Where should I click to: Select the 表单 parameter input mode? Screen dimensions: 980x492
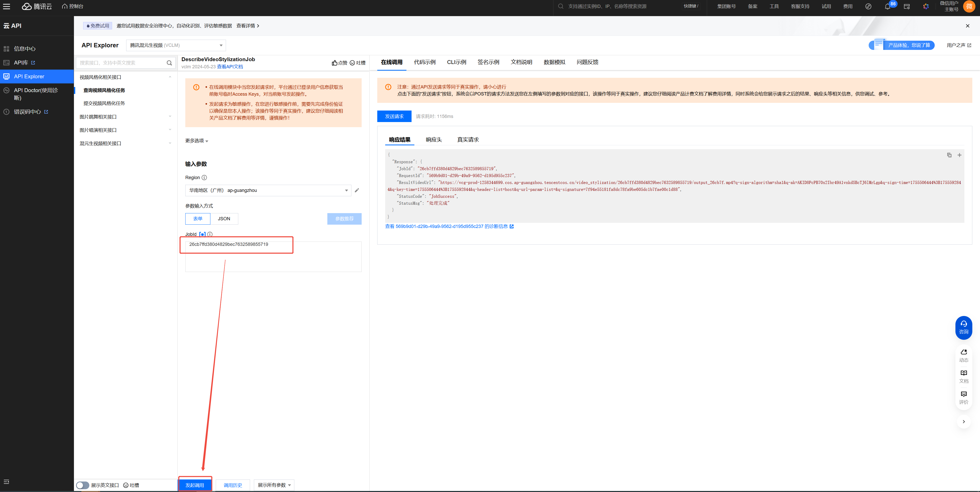pos(197,219)
